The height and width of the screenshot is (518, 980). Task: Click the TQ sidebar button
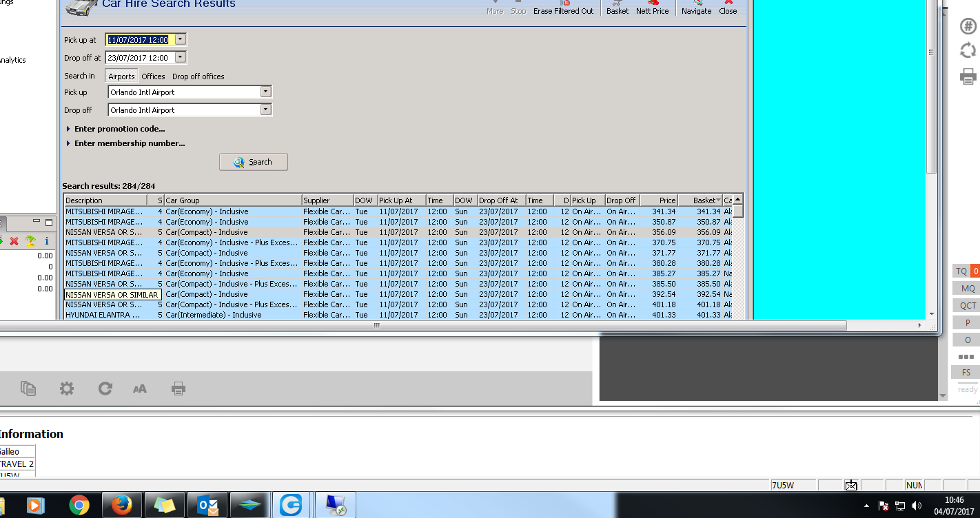click(x=961, y=271)
